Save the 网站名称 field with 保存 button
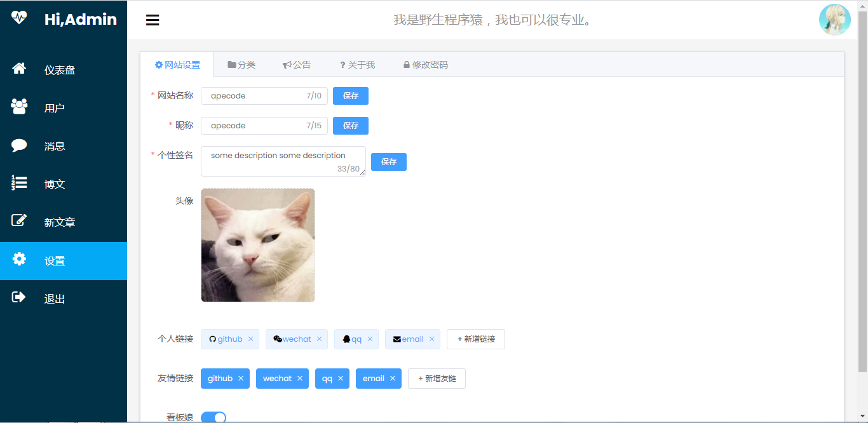Screen dimensions: 868x423 click(x=350, y=95)
